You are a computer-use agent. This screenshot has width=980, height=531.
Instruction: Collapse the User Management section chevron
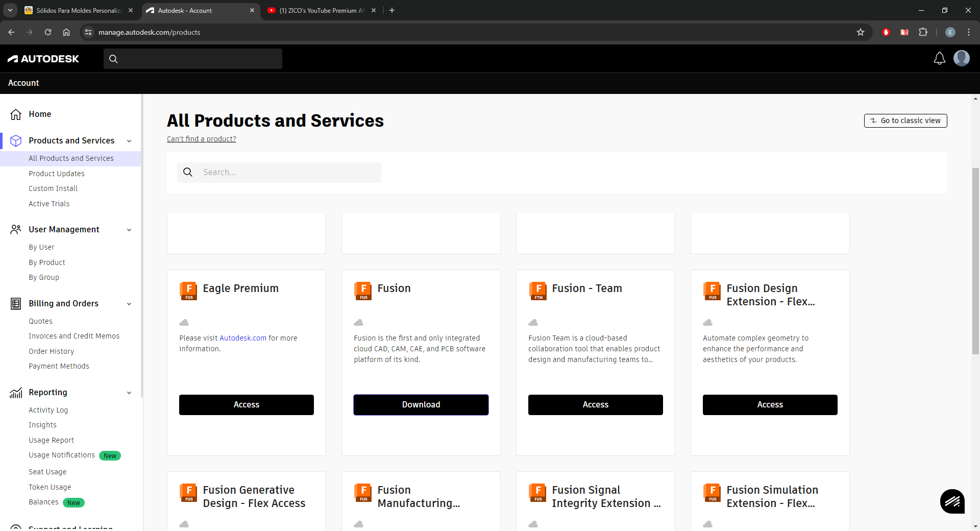(129, 230)
